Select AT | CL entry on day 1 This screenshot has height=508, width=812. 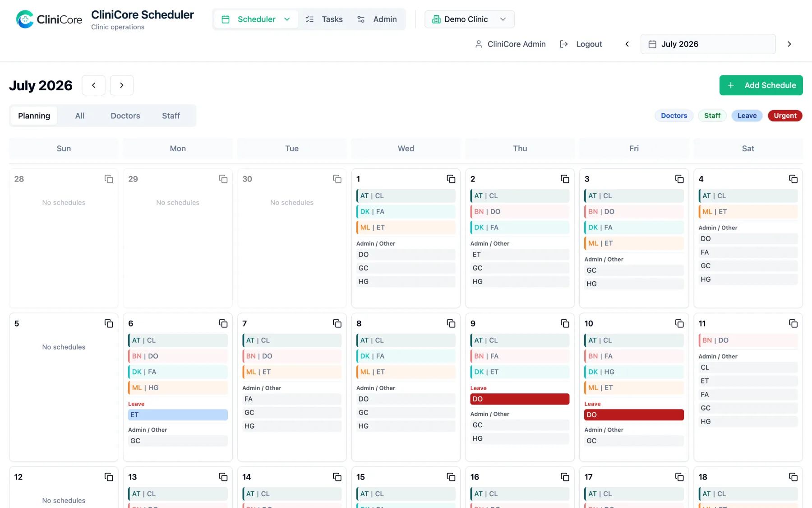click(x=406, y=196)
